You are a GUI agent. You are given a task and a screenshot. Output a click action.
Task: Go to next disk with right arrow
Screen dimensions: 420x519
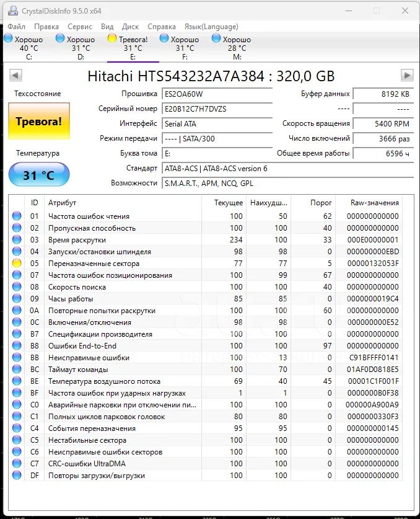407,76
